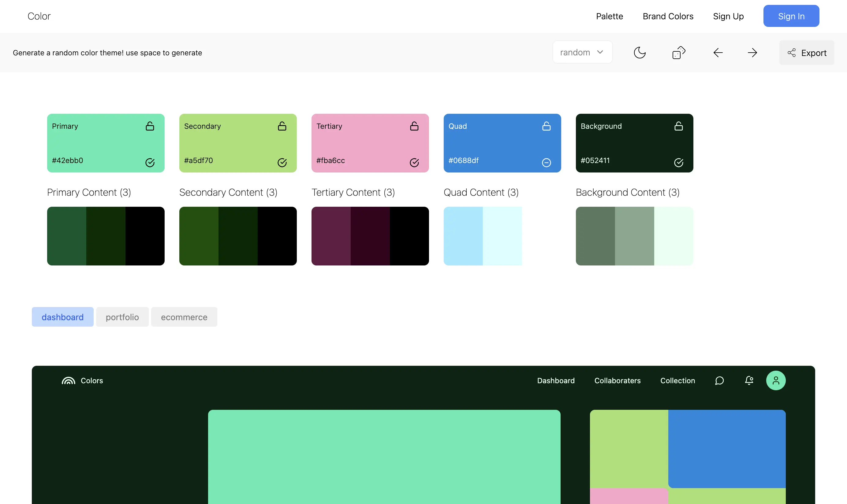Click Collection link in preview navbar
This screenshot has width=847, height=504.
coord(677,381)
